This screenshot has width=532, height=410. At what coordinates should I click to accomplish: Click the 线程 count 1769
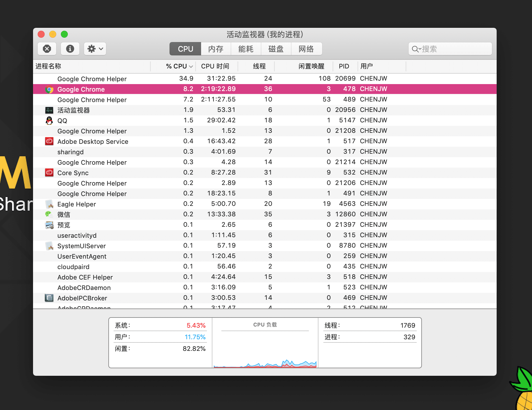(408, 325)
